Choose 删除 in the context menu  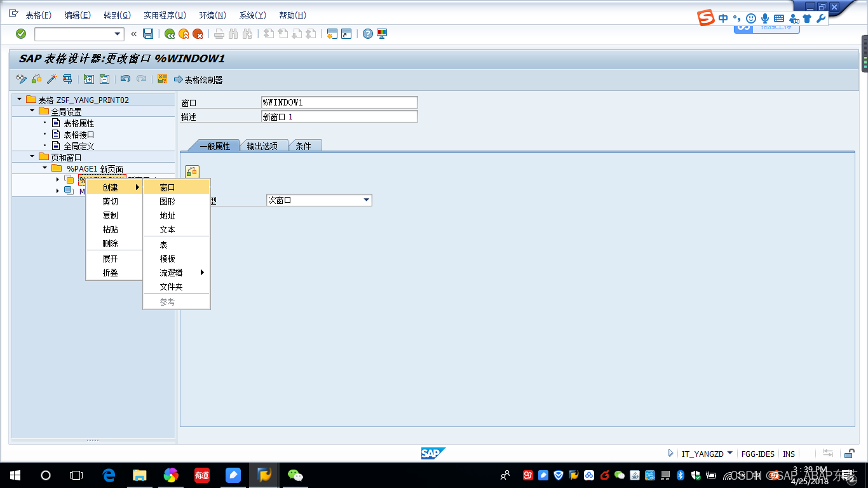[114, 243]
